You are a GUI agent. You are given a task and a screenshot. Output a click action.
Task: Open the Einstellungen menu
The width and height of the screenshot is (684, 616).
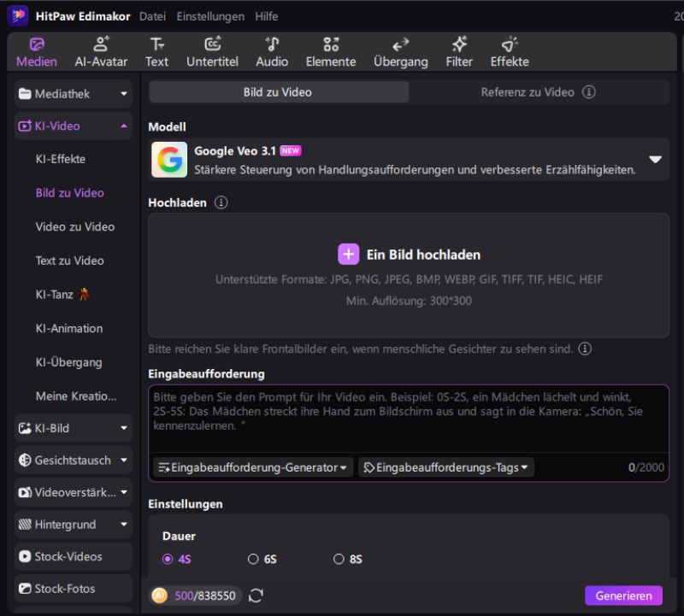(x=210, y=16)
